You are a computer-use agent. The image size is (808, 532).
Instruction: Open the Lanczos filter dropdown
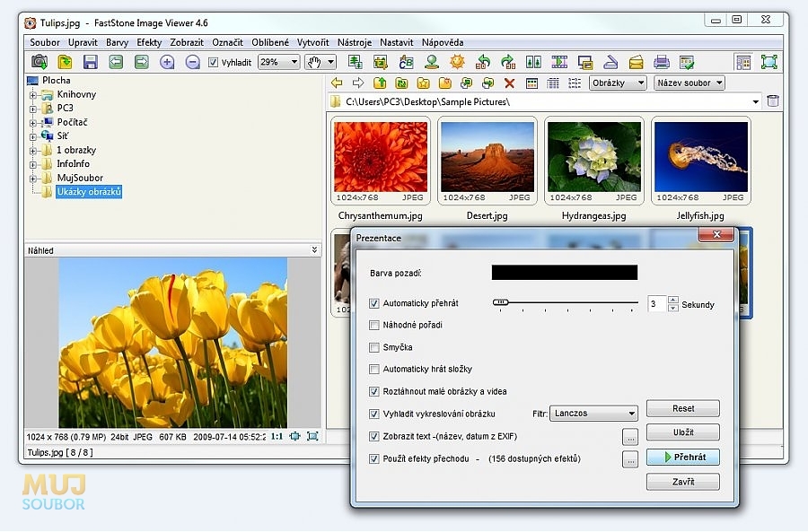pyautogui.click(x=593, y=413)
